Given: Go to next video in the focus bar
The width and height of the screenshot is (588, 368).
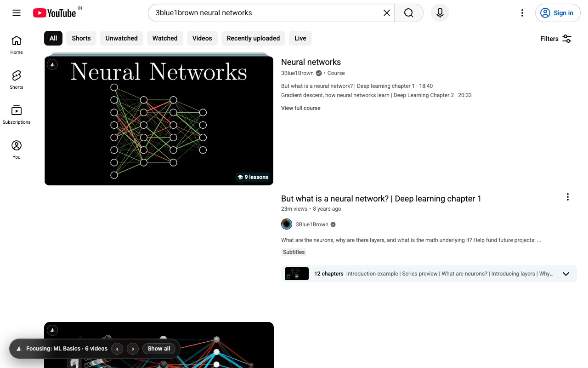Looking at the screenshot, I should tap(133, 349).
